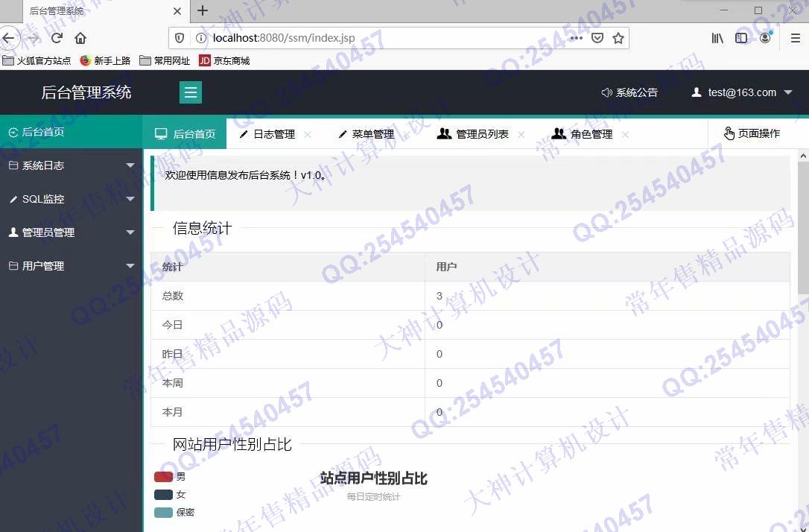The image size is (809, 532).
Task: Close the 日志管理 tab
Action: coord(308,134)
